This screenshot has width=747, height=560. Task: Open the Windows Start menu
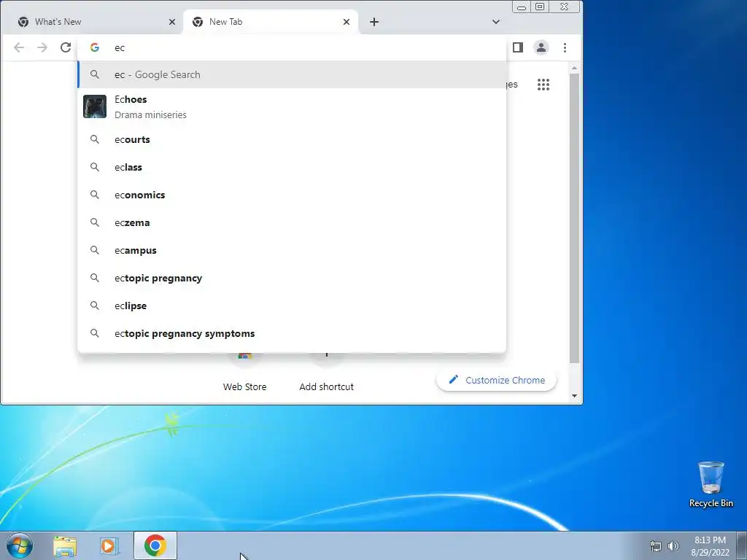20,545
